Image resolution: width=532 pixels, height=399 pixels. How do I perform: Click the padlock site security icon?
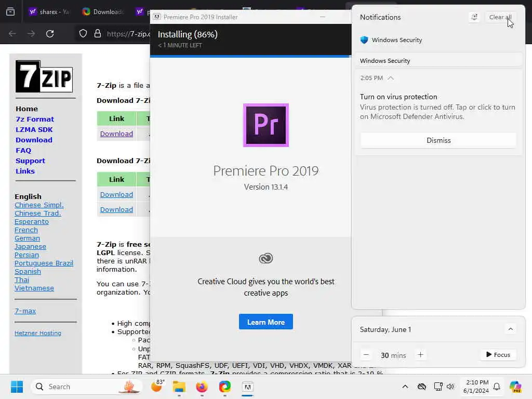(98, 34)
